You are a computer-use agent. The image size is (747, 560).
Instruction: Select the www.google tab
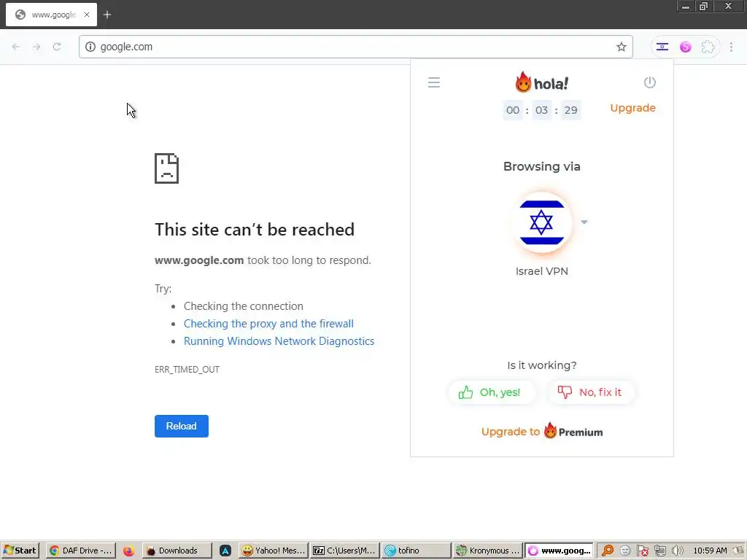[52, 15]
